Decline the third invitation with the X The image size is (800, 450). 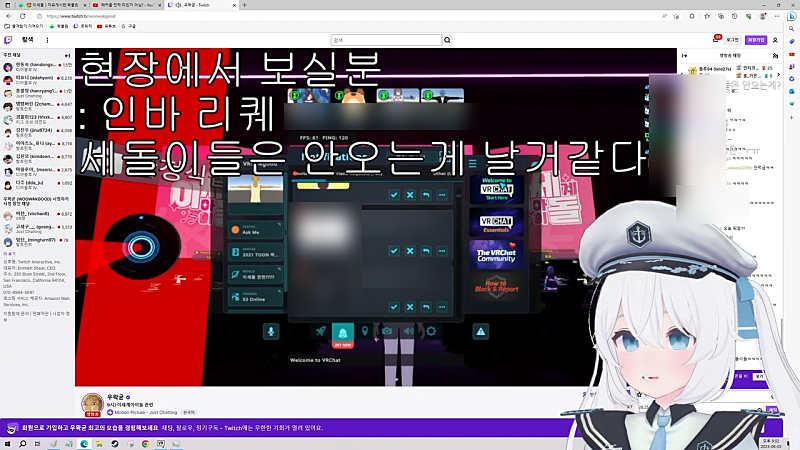coord(410,307)
